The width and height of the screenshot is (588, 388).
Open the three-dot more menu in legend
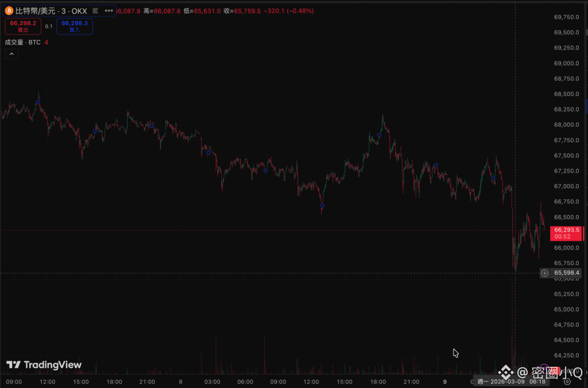coord(109,11)
